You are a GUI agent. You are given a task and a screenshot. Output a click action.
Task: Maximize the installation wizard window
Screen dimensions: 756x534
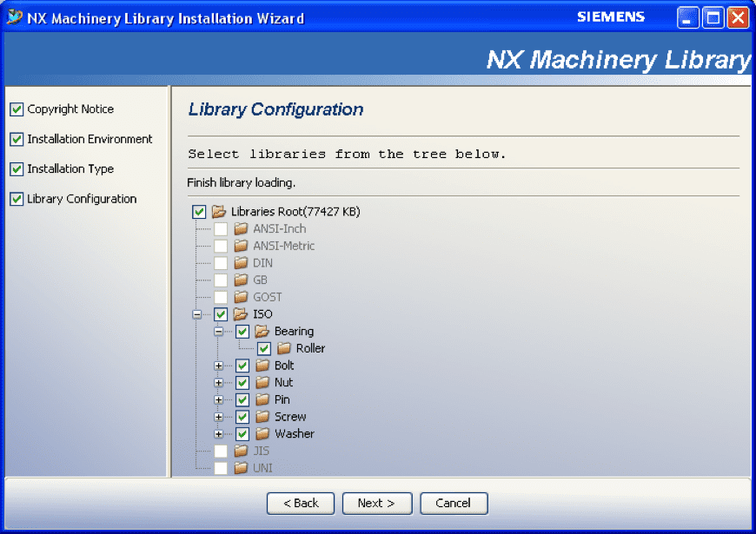(713, 18)
